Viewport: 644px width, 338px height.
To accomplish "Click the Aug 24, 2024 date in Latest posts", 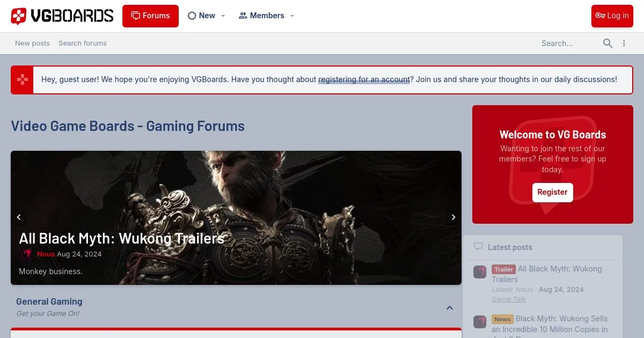I will [x=561, y=290].
